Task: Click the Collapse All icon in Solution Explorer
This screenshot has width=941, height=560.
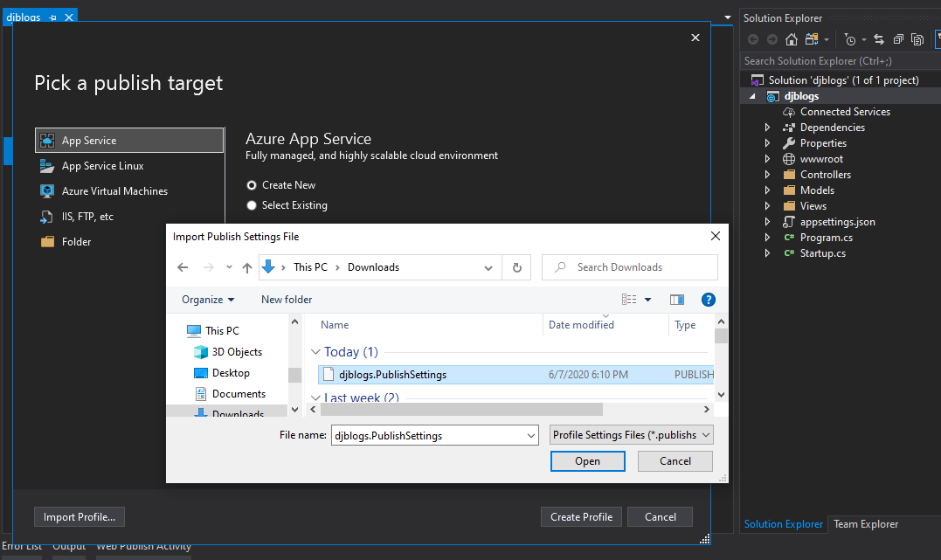Action: [x=898, y=39]
